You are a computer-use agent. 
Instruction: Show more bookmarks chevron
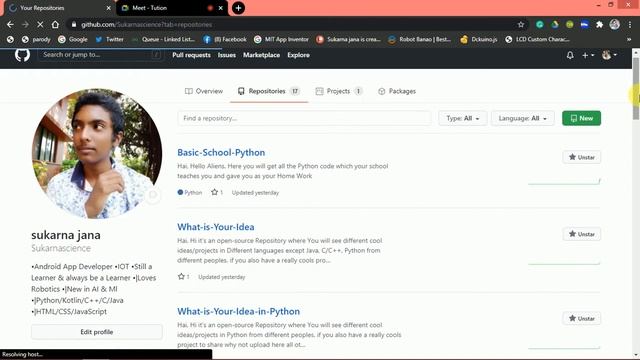coord(629,39)
